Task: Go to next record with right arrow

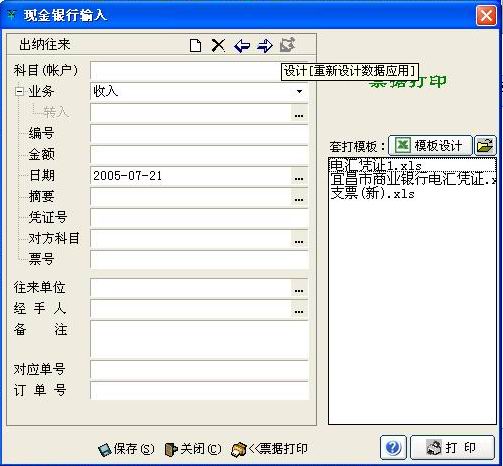Action: [265, 45]
